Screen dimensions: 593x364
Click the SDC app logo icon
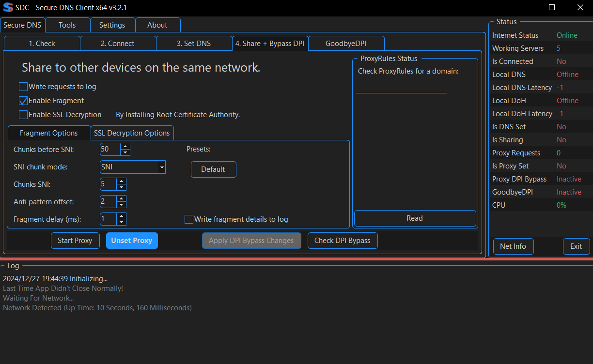coord(8,8)
